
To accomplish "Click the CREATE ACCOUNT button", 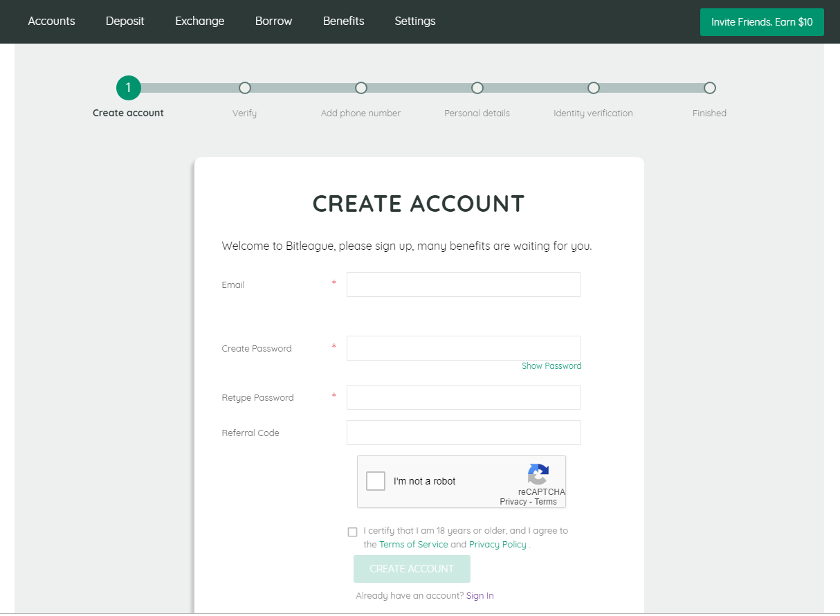I will coord(412,569).
